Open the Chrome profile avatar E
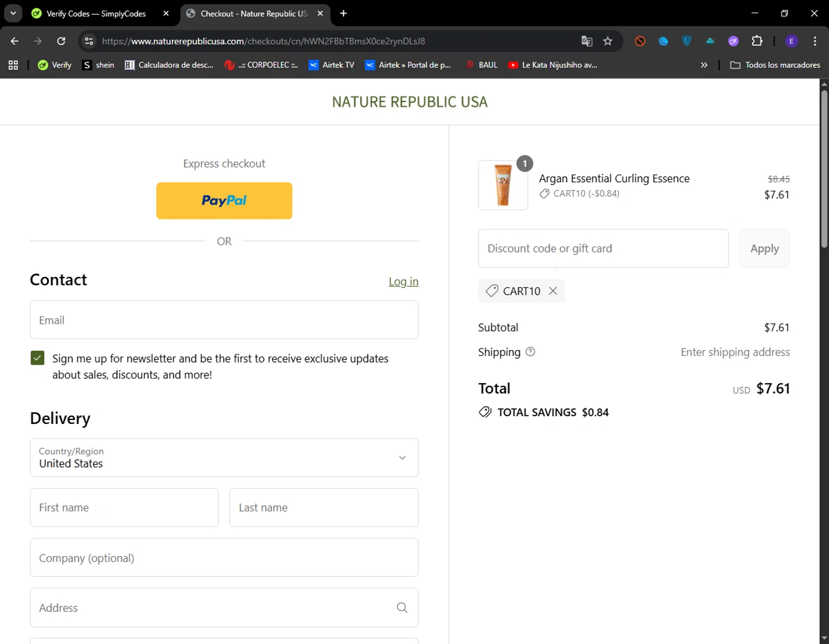The height and width of the screenshot is (644, 829). tap(791, 41)
